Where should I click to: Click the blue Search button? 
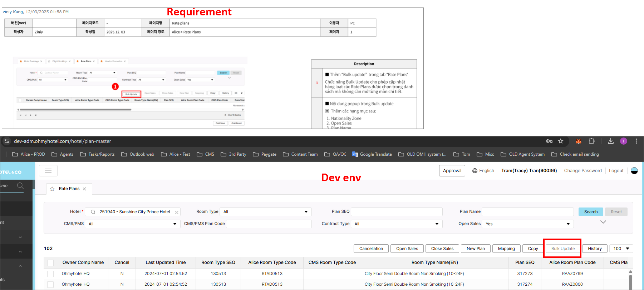[591, 212]
